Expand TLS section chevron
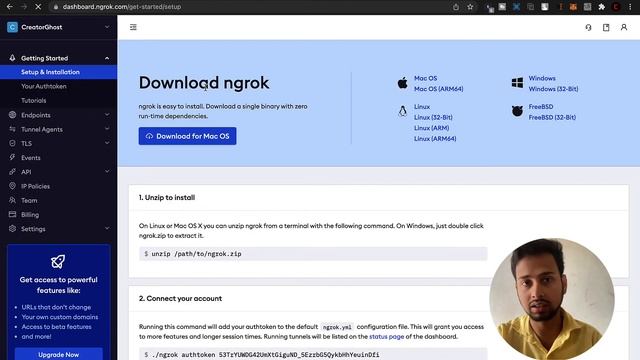This screenshot has width=640, height=360. point(107,143)
